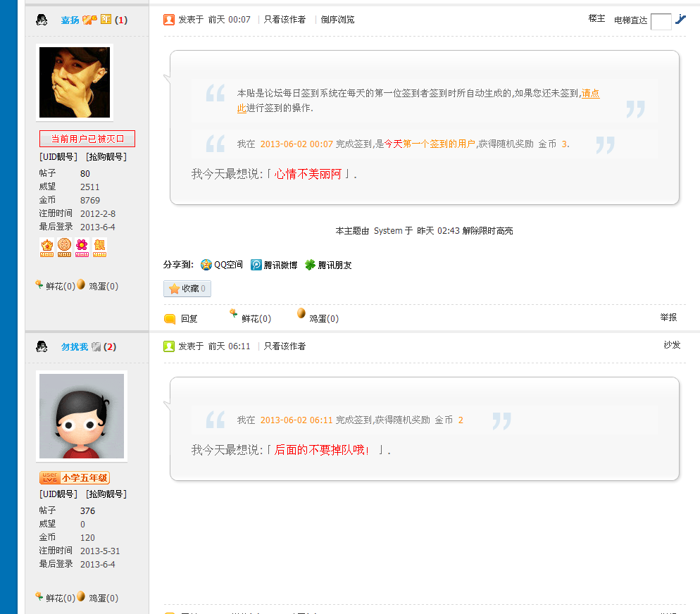
Task: Click timestamp 2013-06-02 06:11 in quote
Action: click(x=296, y=420)
